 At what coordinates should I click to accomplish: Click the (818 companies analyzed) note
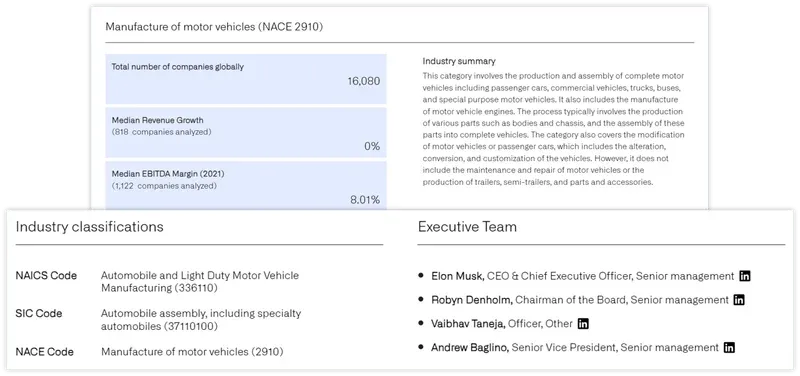(161, 132)
